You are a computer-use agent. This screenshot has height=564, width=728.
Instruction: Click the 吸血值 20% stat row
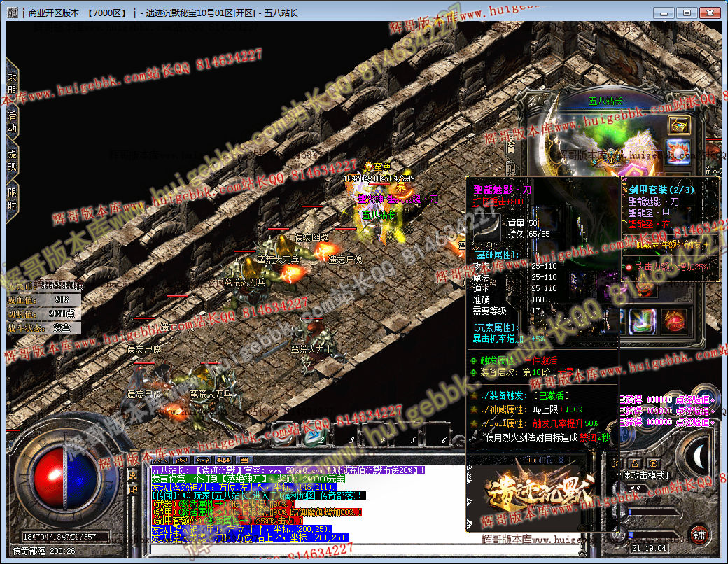tap(43, 300)
